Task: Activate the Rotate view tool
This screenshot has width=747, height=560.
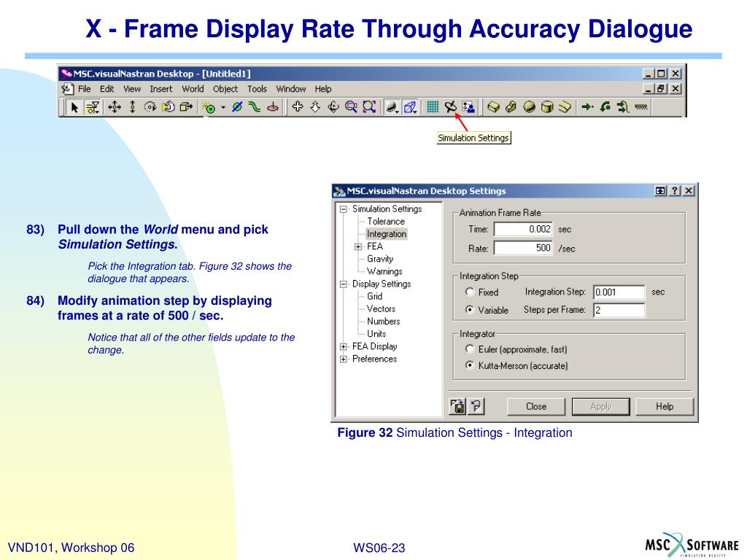Action: (333, 107)
